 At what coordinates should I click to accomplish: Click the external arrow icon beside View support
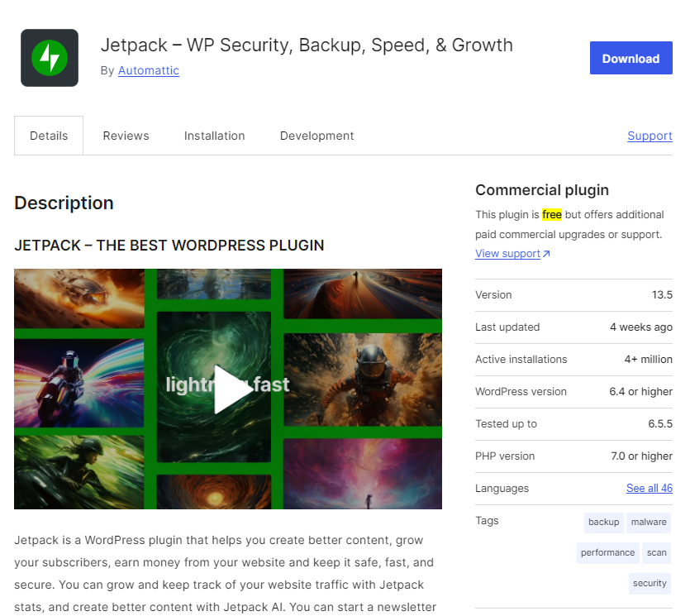[x=546, y=254]
